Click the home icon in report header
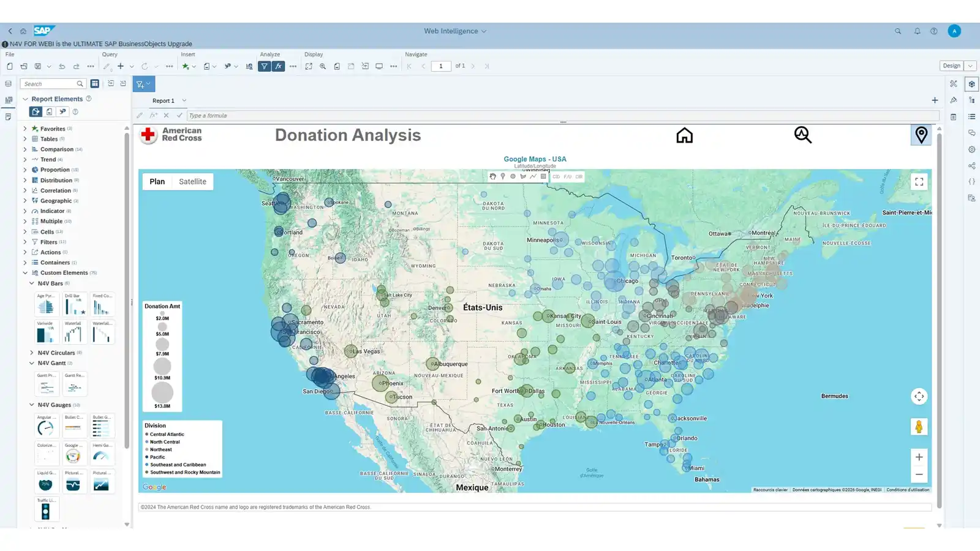Viewport: 980px width, 551px height. click(684, 135)
